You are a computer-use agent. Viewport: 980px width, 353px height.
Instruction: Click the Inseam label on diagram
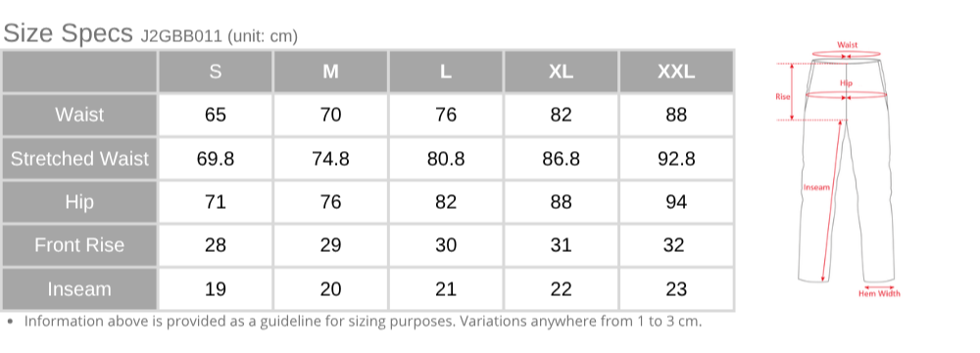pyautogui.click(x=816, y=187)
